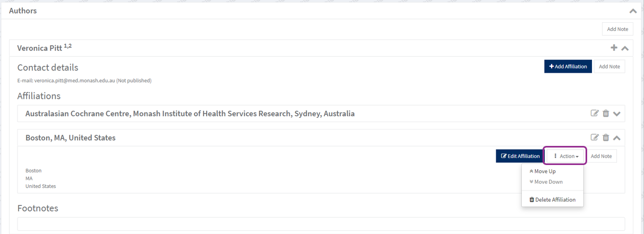The image size is (644, 234).
Task: Expand the Australasian Cochrane Centre affiliation
Action: [616, 114]
